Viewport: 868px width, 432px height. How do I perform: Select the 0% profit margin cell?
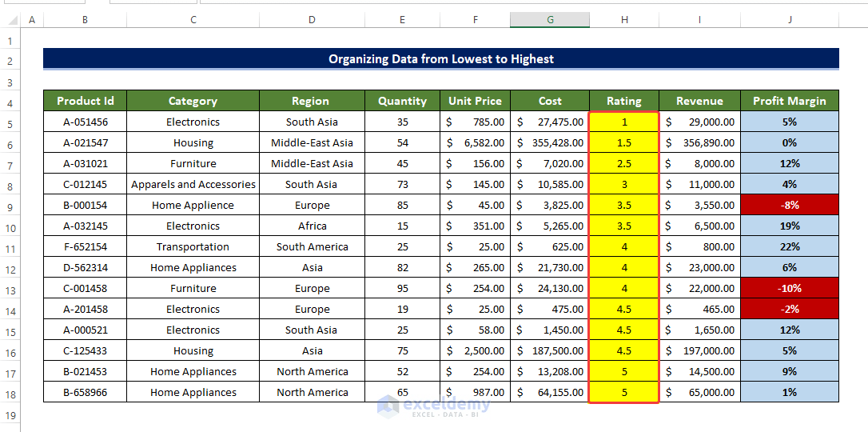(790, 142)
